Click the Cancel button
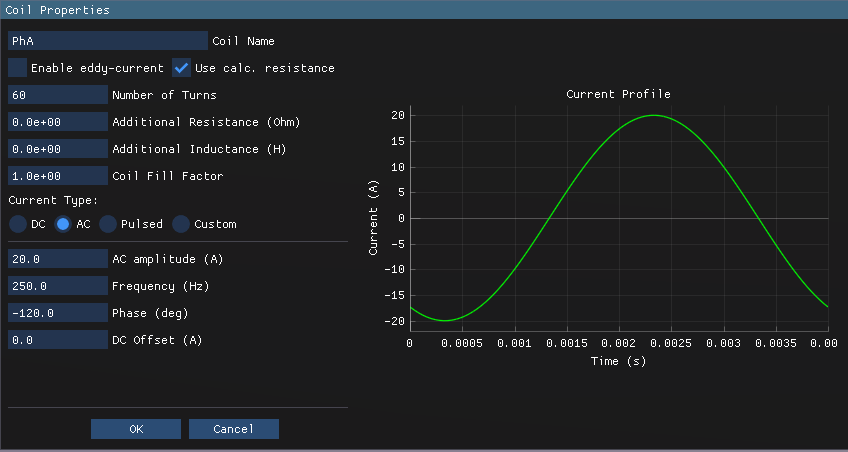 [234, 429]
